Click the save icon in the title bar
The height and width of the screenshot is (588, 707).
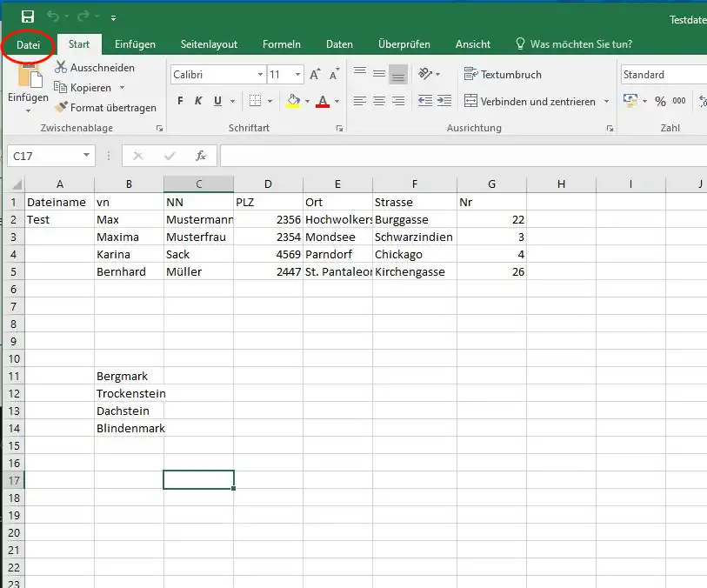click(28, 17)
